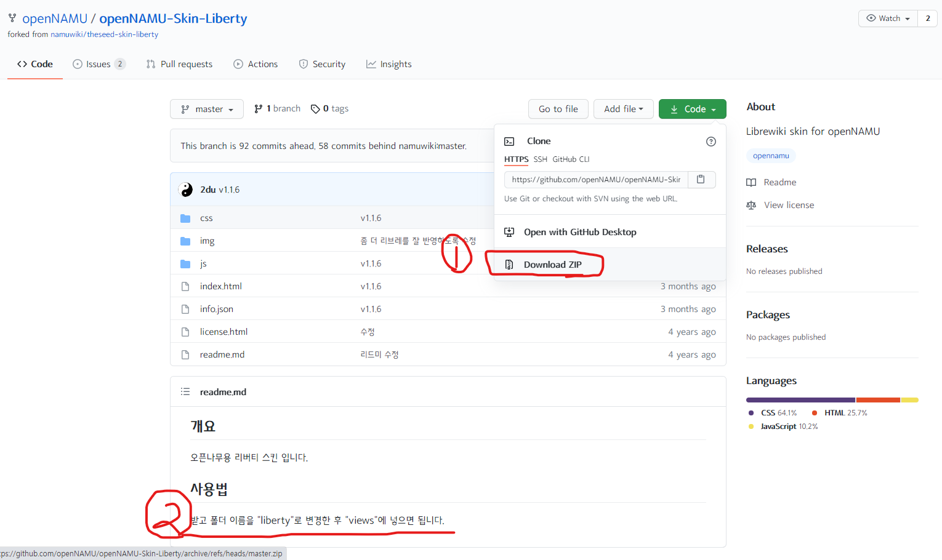Open the clone help question-mark icon

711,142
